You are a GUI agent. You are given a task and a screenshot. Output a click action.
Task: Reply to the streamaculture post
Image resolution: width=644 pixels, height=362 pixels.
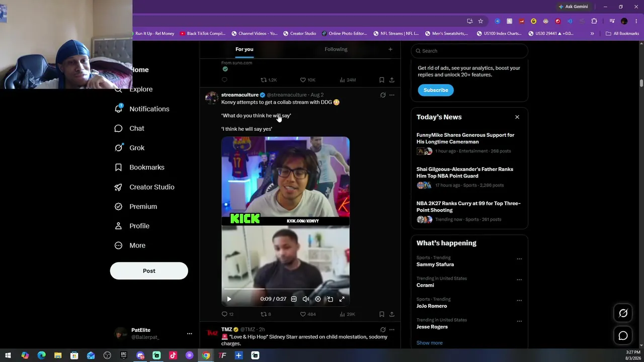(x=227, y=314)
